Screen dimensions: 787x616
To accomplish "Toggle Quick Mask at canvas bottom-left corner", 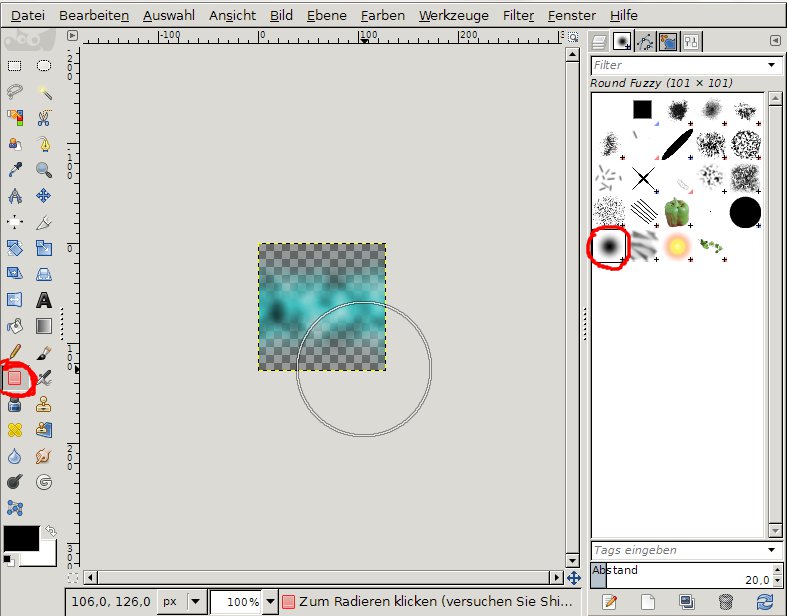I will pyautogui.click(x=71, y=578).
